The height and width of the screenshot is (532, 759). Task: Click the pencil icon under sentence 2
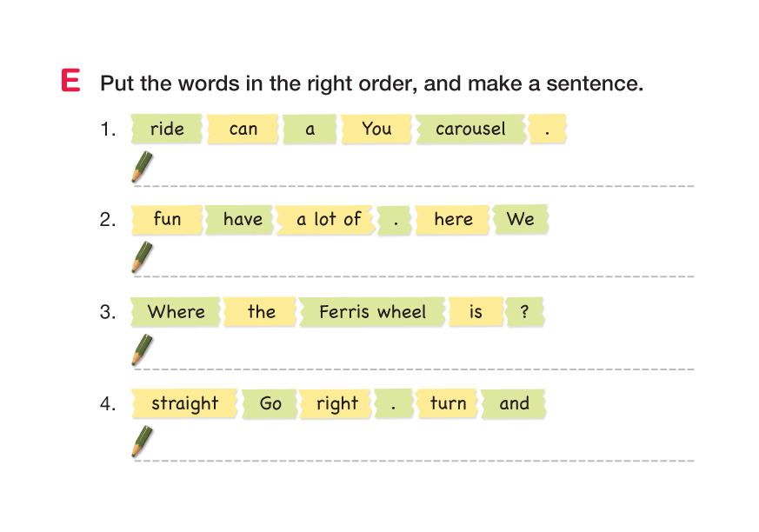[x=142, y=257]
